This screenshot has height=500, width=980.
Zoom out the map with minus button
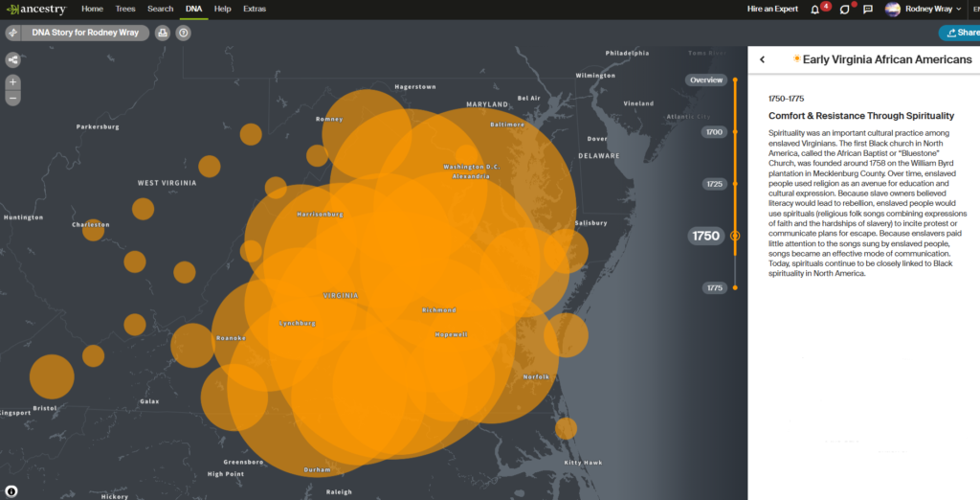13,98
